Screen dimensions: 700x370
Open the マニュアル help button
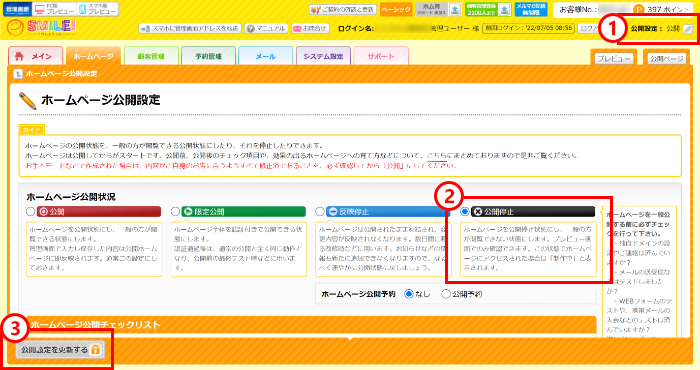click(x=267, y=29)
